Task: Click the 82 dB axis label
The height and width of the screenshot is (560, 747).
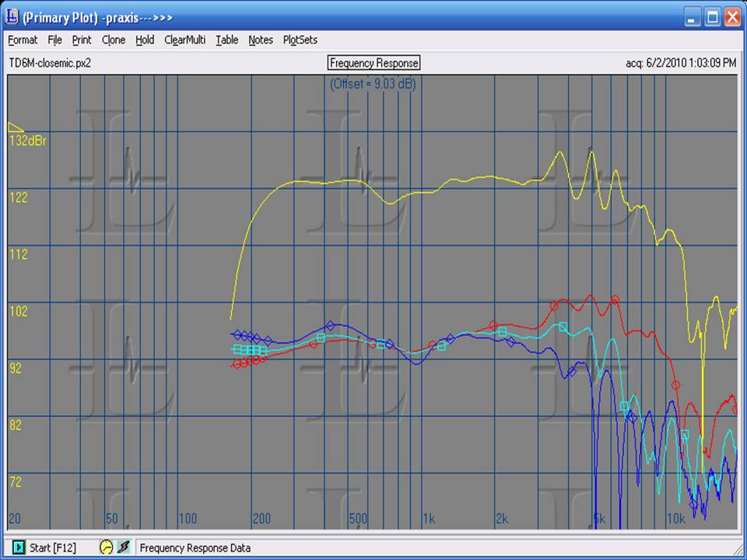Action: pos(16,425)
